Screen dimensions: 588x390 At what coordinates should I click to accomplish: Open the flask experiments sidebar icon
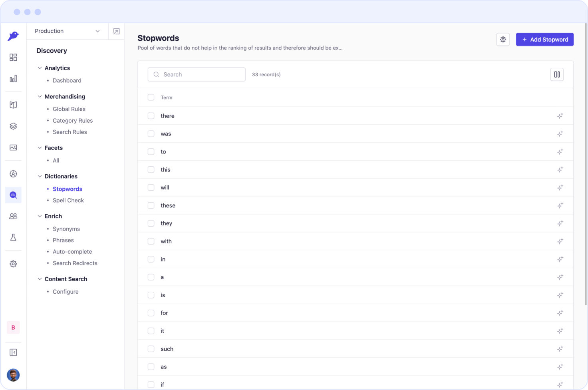click(13, 237)
